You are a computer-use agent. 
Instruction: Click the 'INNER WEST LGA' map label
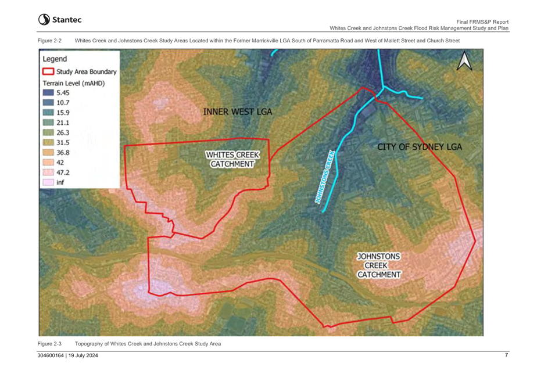(238, 112)
